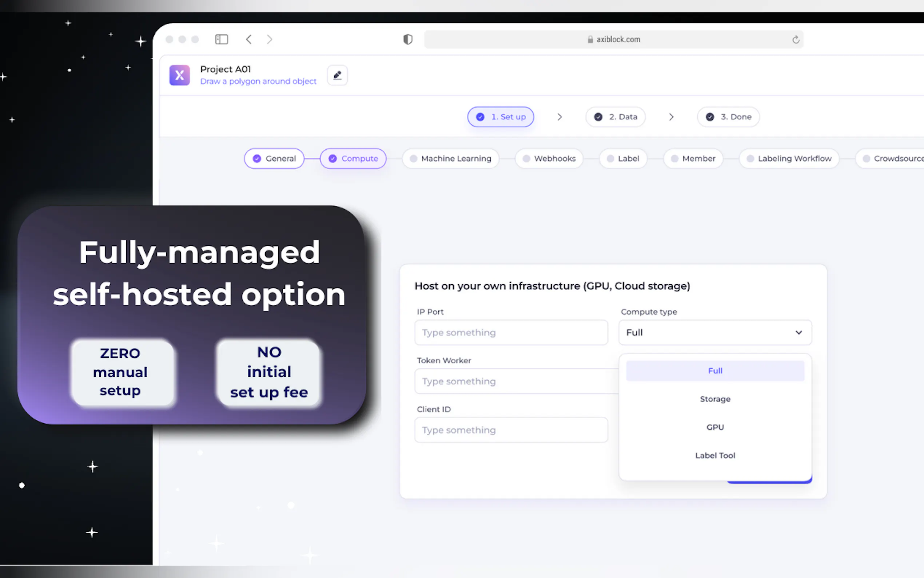Screen dimensions: 924x578
Task: Go forward with browser forward arrow
Action: (x=270, y=39)
